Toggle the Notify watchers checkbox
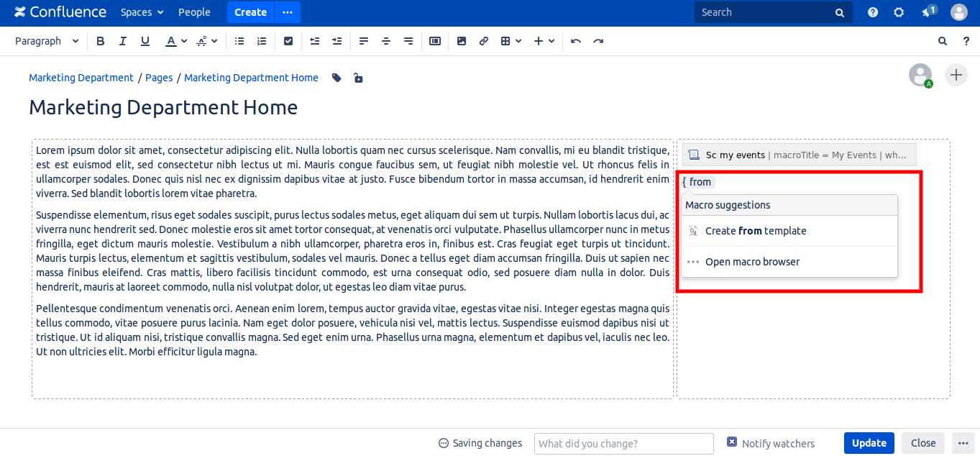The width and height of the screenshot is (980, 456). point(732,442)
